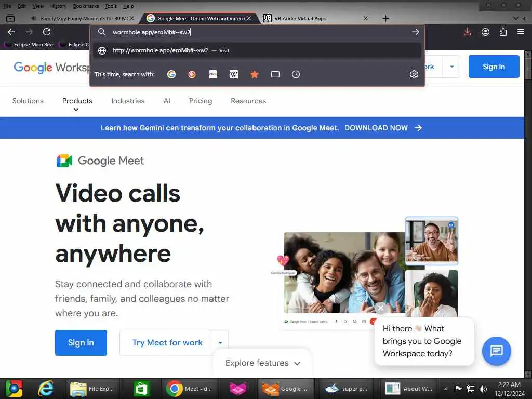Open the downloads panel icon
The width and height of the screenshot is (532, 399).
point(467,32)
